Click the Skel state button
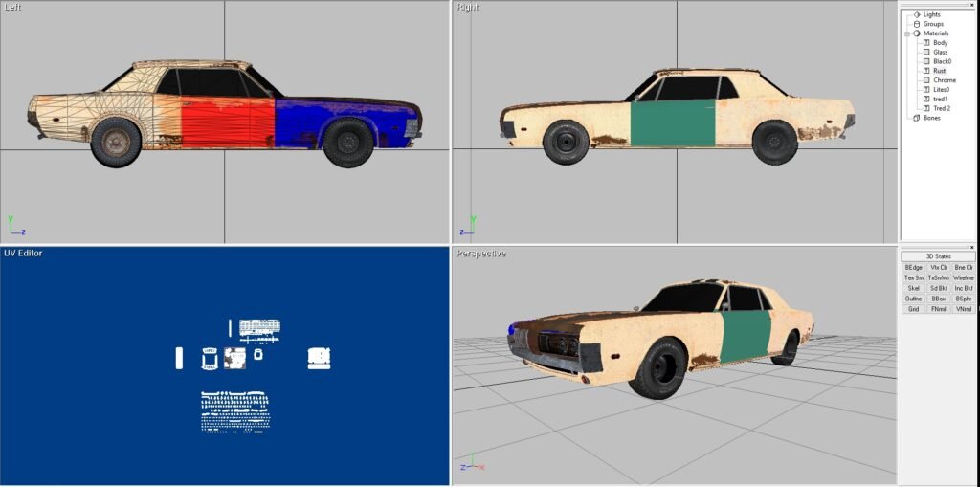Screen dimensions: 980x487 point(913,288)
